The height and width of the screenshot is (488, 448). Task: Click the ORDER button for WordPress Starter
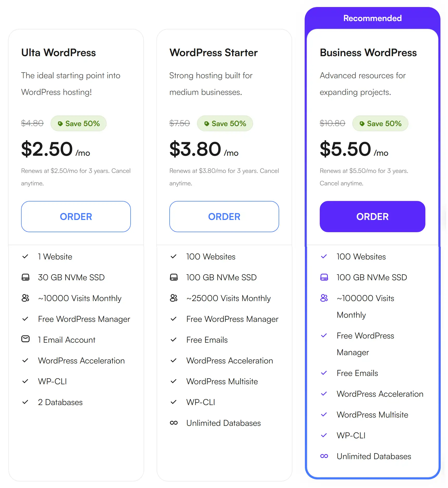pos(224,217)
